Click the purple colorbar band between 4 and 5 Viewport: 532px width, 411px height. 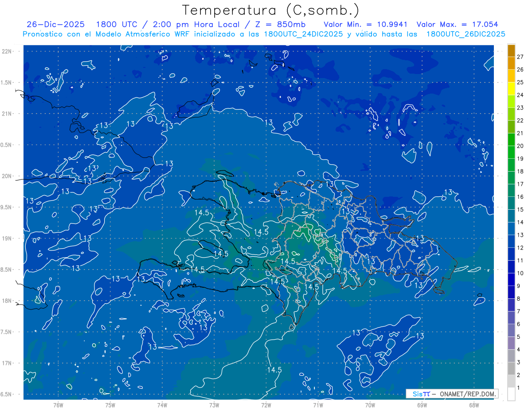(511, 343)
